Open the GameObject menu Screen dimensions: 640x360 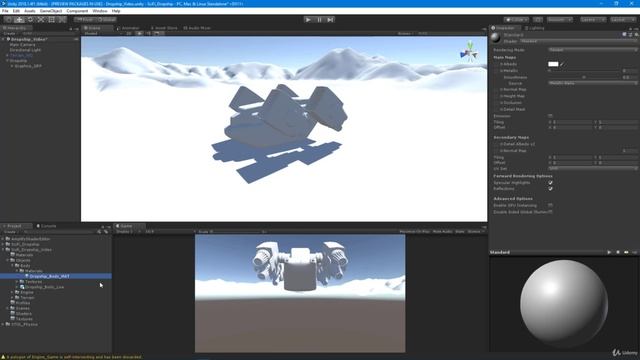(x=51, y=11)
